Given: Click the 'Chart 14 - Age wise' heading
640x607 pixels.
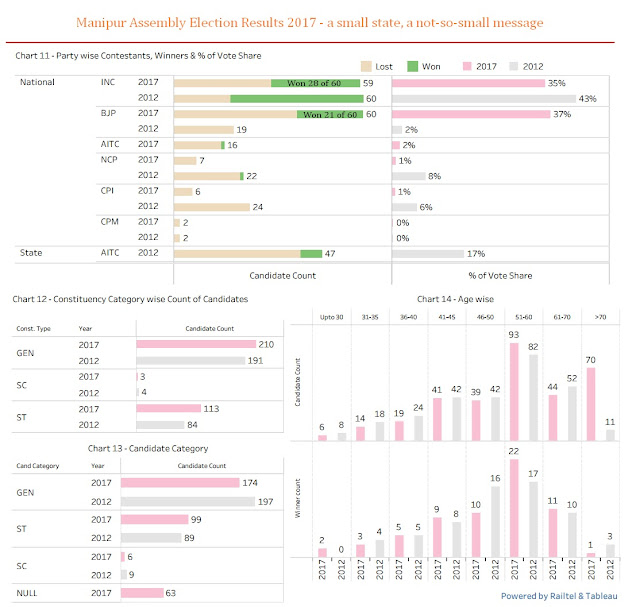Looking at the screenshot, I should 455,299.
